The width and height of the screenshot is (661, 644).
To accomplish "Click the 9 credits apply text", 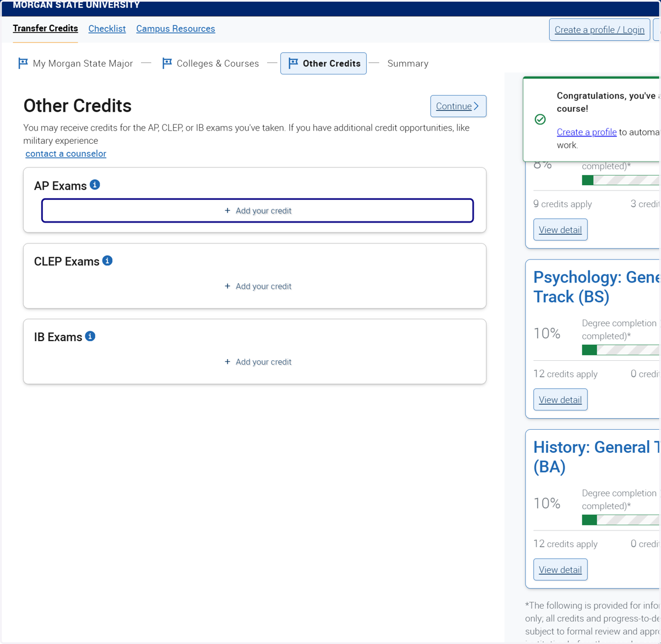I will (562, 204).
